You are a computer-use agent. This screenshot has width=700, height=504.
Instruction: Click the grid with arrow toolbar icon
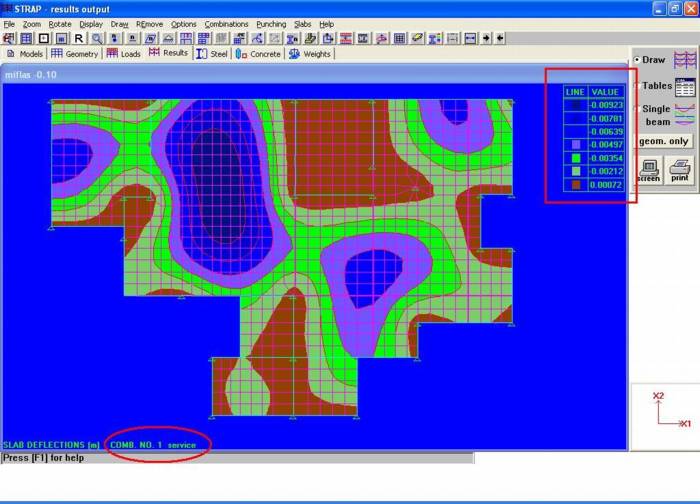(239, 38)
